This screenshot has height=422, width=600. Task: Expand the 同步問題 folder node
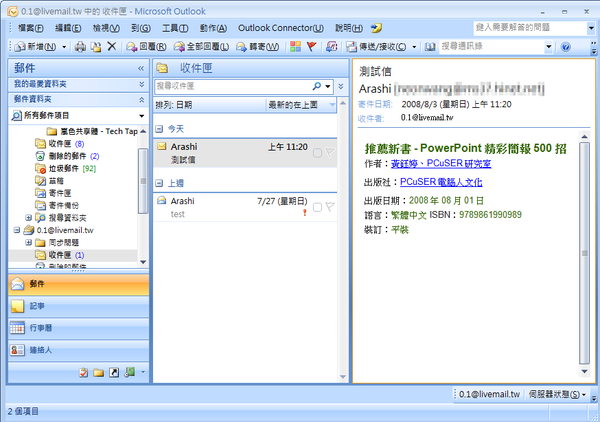pos(28,243)
